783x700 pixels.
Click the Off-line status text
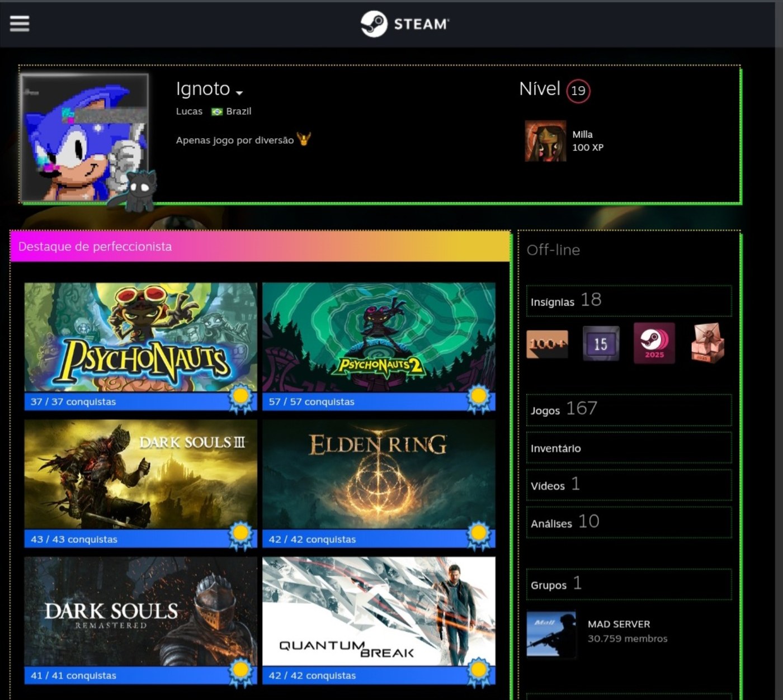pos(553,250)
